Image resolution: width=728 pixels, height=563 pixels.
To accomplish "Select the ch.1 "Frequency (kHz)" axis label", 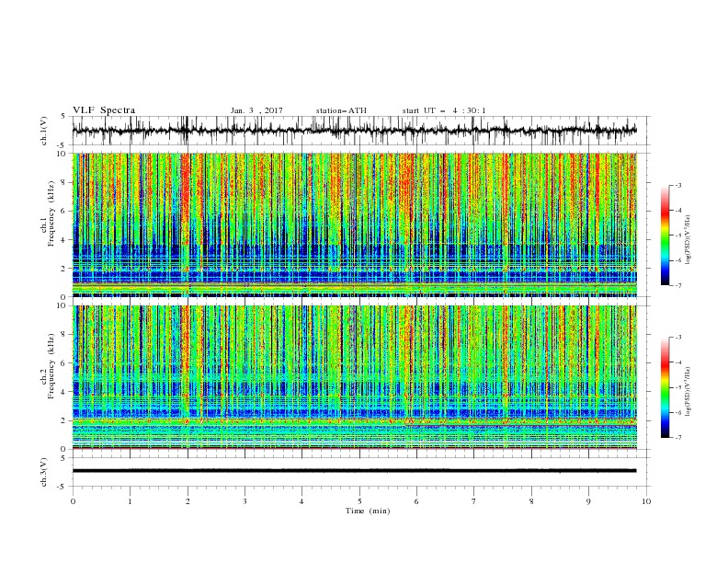I will (51, 214).
